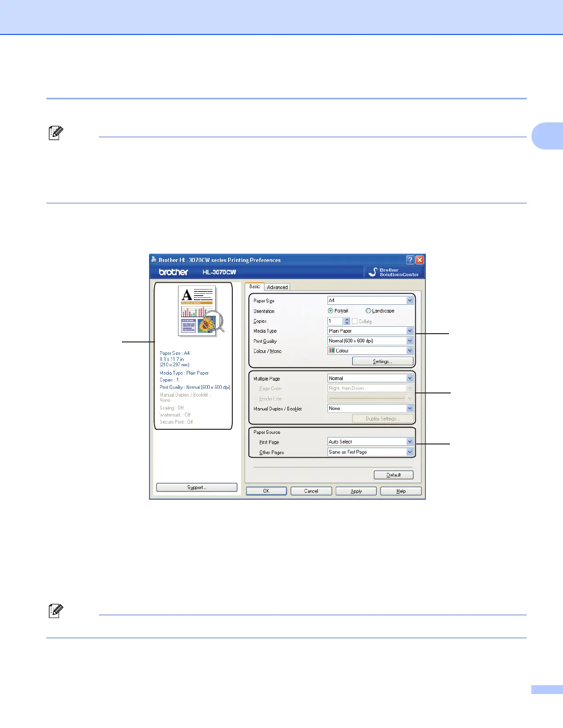The image size is (563, 728).
Task: Open the Media Type dropdown
Action: [370, 331]
